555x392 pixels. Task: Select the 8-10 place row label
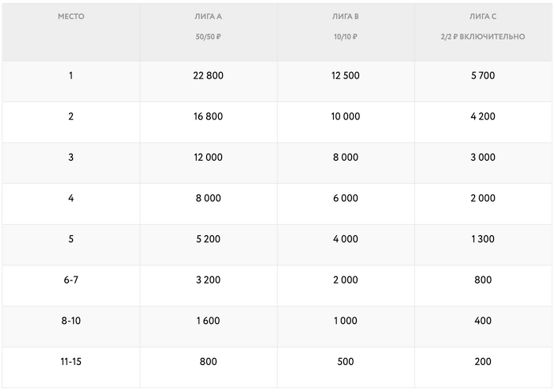71,321
